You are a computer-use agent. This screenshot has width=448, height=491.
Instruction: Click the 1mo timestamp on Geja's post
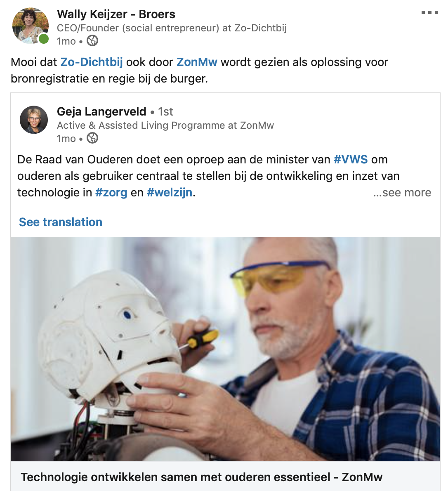point(66,138)
